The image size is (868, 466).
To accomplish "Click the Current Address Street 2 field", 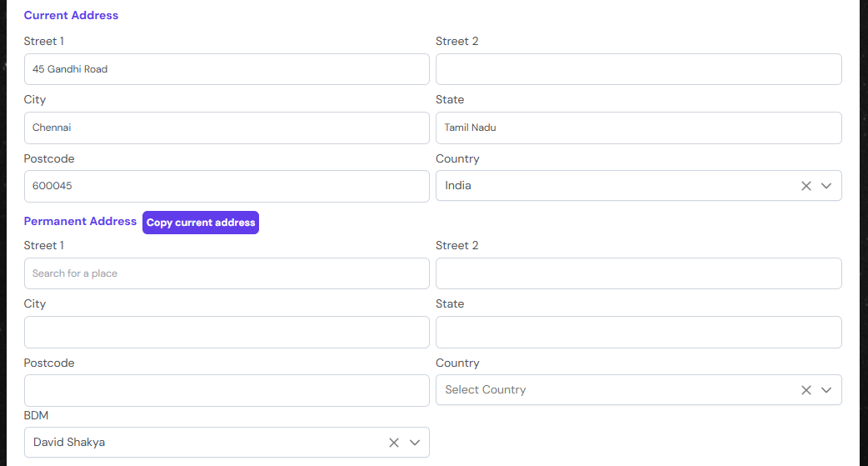I will (x=638, y=69).
